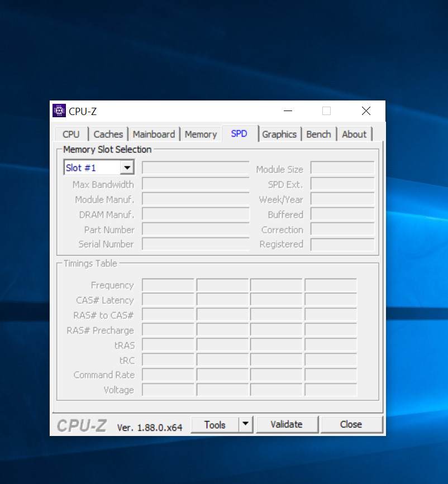This screenshot has height=484, width=448.
Task: Click the Tools button
Action: tap(215, 425)
